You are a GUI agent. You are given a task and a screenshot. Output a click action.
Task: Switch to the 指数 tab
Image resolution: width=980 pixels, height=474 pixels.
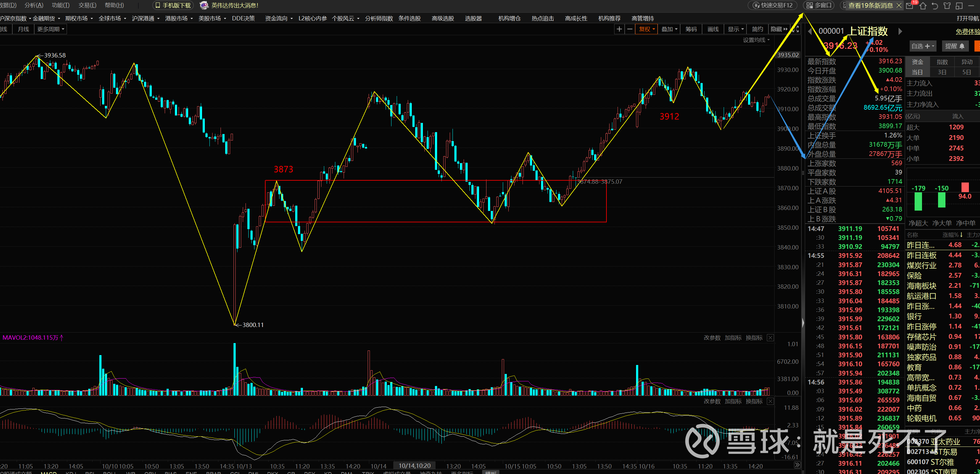(x=942, y=62)
